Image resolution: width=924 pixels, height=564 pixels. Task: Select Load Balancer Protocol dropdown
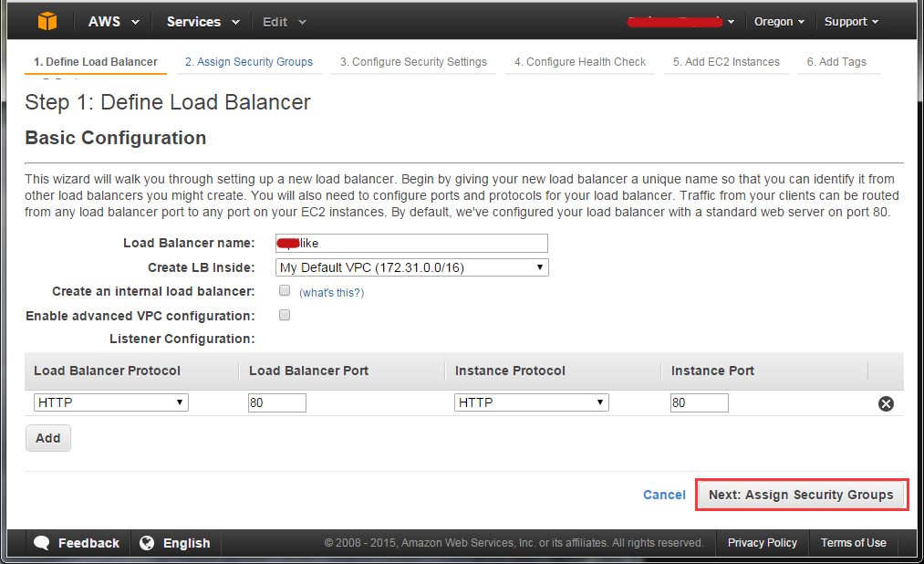pos(110,402)
